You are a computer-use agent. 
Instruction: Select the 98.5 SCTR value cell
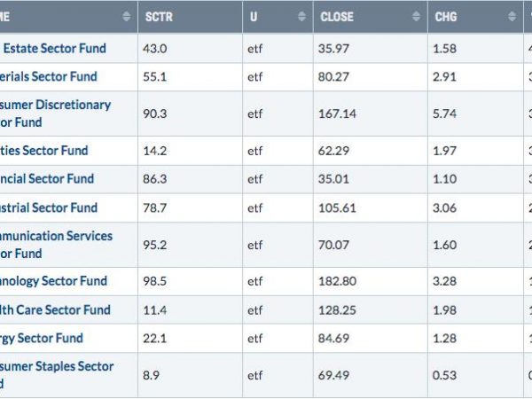(x=191, y=281)
